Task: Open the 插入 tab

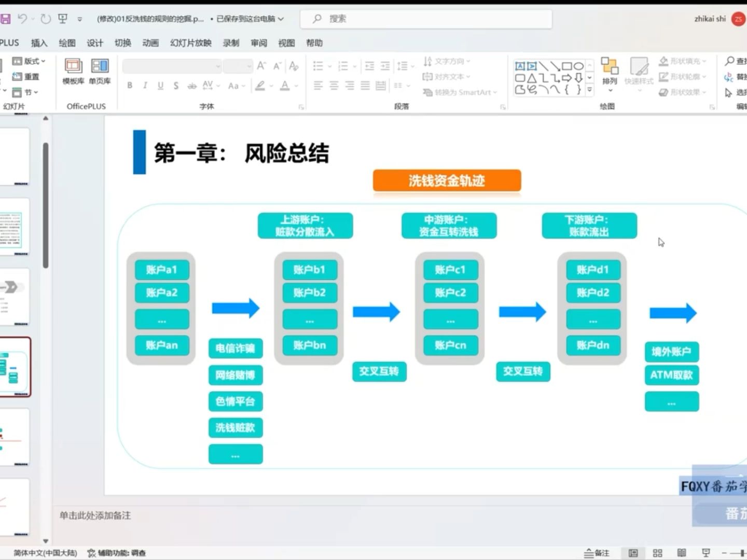Action: pyautogui.click(x=39, y=43)
